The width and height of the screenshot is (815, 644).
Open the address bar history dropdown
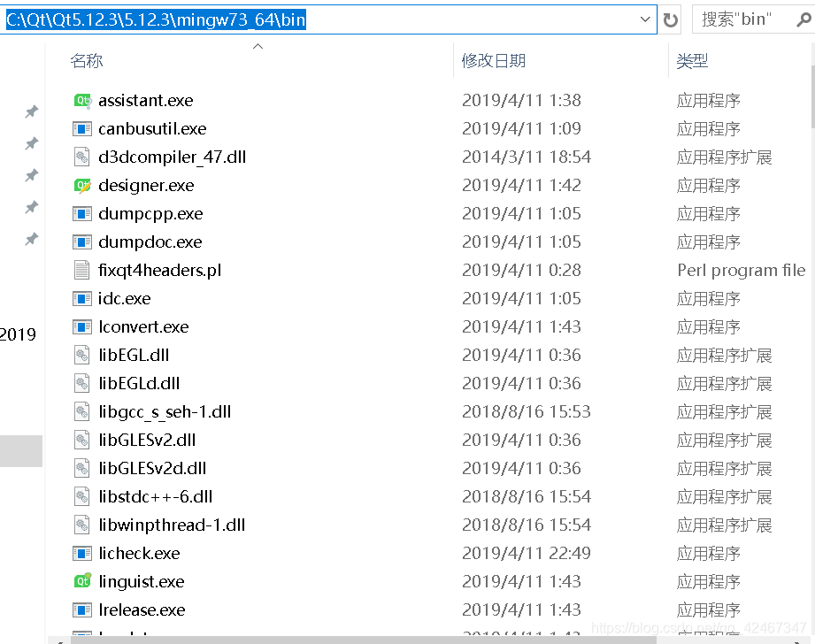(x=645, y=19)
